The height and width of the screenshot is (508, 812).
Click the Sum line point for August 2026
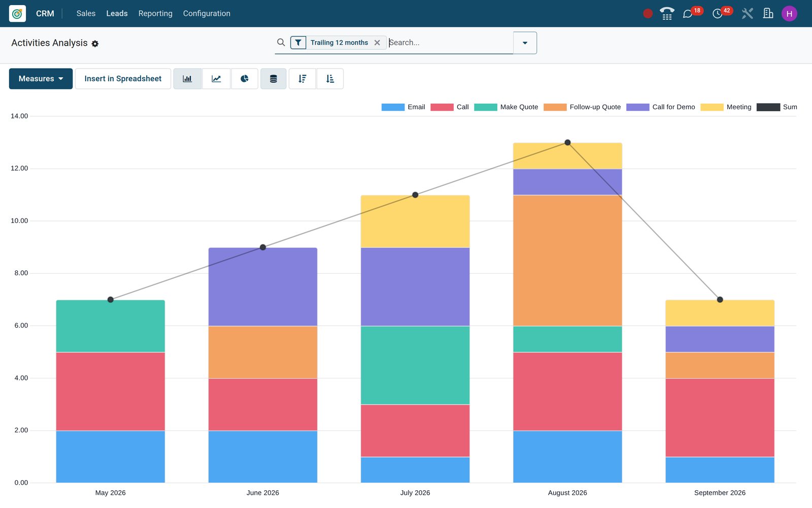(567, 143)
